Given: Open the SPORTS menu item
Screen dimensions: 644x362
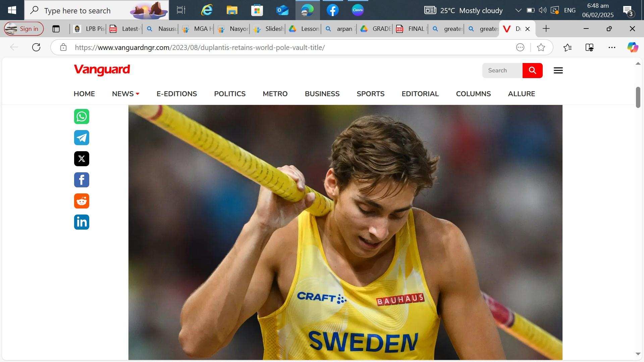Looking at the screenshot, I should pos(370,94).
